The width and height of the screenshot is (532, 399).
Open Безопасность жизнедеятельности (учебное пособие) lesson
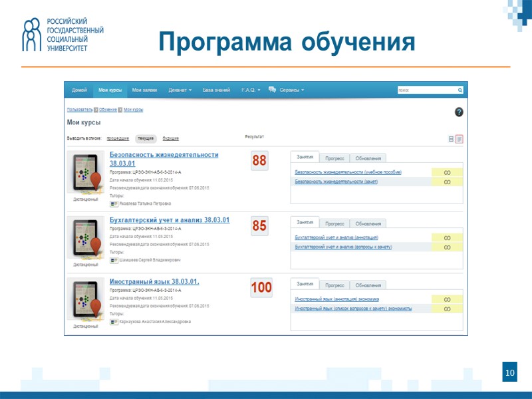click(x=348, y=172)
